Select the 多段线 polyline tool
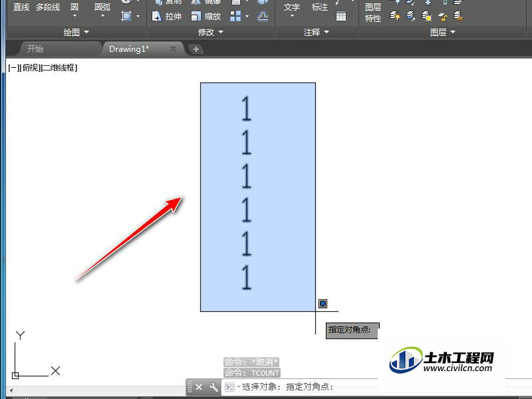The image size is (532, 399). point(48,7)
